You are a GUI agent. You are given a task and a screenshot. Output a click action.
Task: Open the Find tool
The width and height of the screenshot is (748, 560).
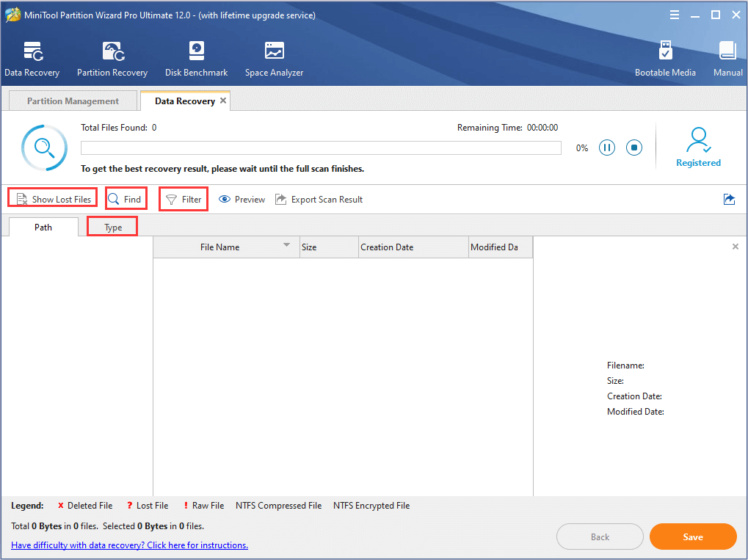coord(125,200)
